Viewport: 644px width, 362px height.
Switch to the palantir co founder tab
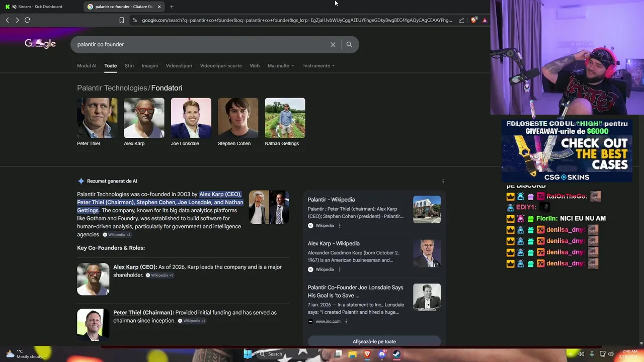[x=124, y=7]
